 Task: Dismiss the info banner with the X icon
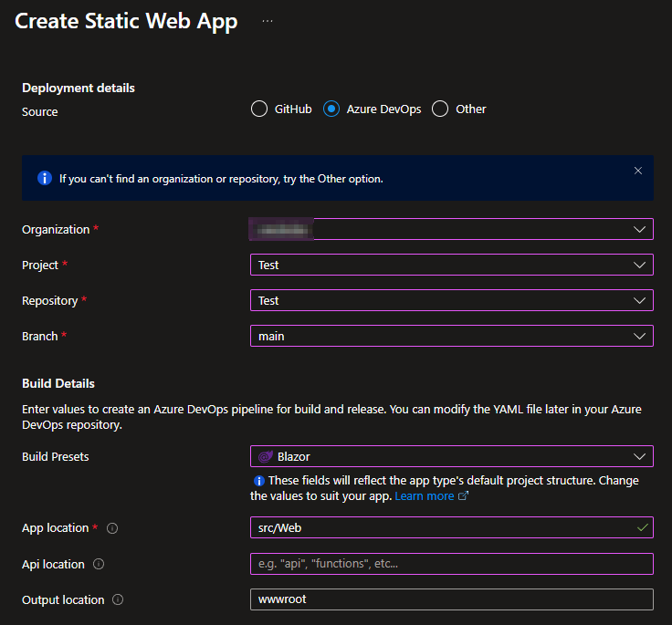[637, 171]
